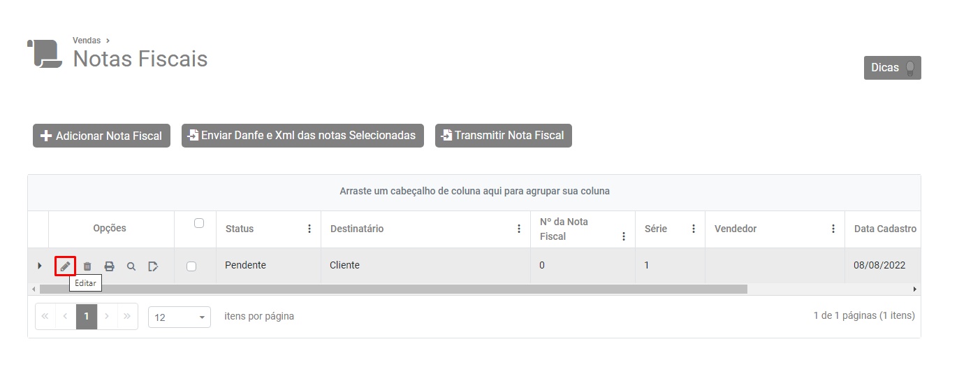Select the Pendente row checkbox

coord(191,266)
